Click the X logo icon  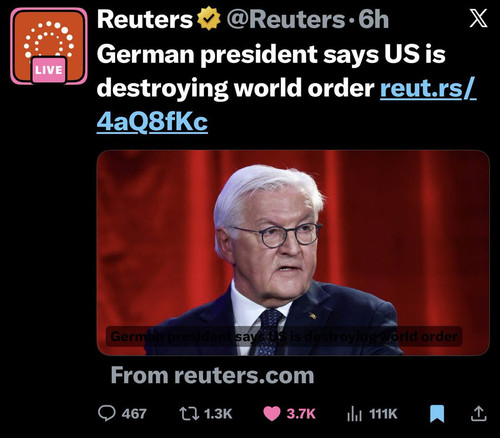point(478,18)
